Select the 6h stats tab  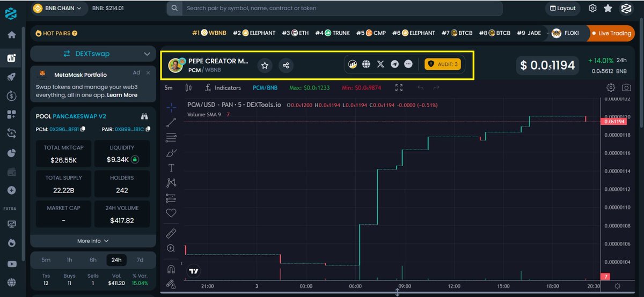[x=93, y=260]
